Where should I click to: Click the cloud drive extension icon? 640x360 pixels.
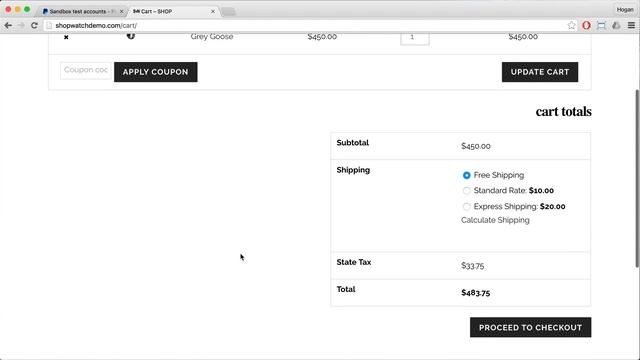point(616,25)
